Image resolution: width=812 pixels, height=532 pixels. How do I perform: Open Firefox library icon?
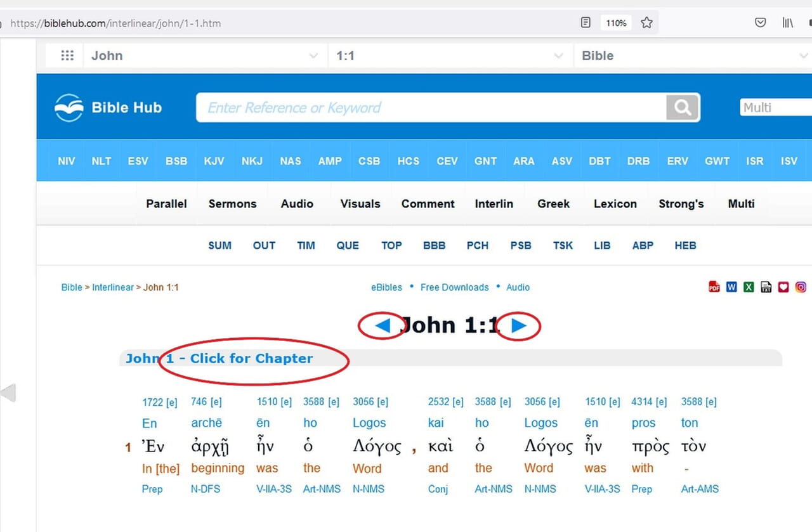coord(788,23)
